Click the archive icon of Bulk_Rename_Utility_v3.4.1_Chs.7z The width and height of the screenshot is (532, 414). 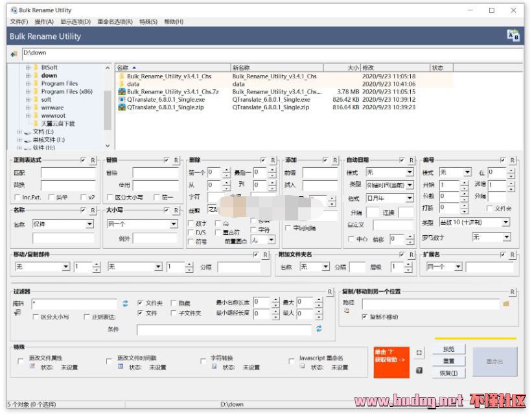(x=122, y=91)
